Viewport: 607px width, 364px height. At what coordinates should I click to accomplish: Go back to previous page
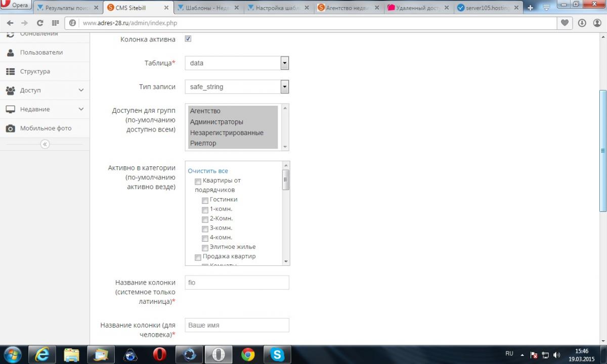(x=10, y=23)
